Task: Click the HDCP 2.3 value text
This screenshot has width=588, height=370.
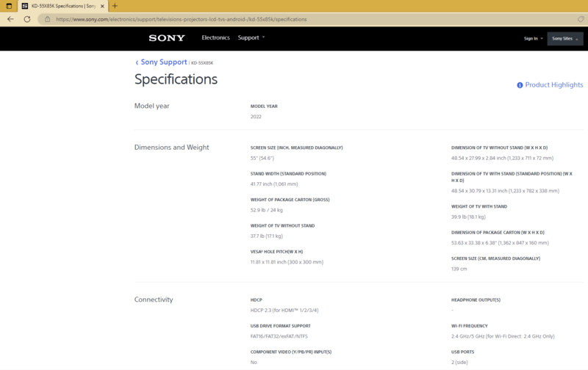Action: pos(284,311)
